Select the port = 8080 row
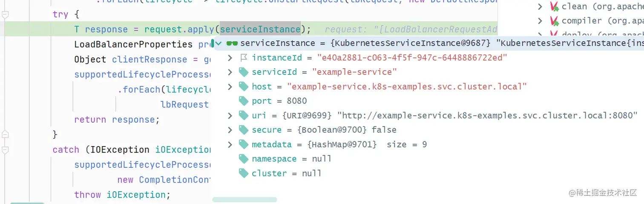This screenshot has height=204, width=644. pyautogui.click(x=427, y=101)
